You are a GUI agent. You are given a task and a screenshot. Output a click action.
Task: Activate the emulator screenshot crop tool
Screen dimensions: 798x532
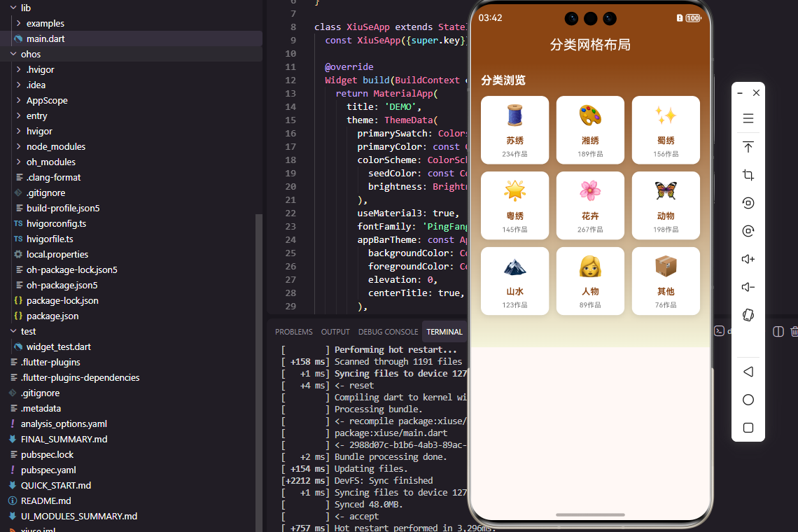pyautogui.click(x=748, y=175)
